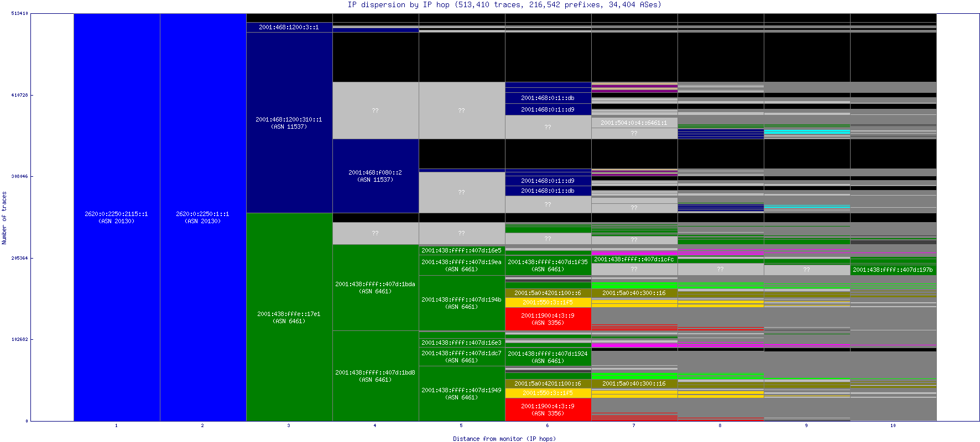
Task: Select block 2001:438:ffff::407d:1f35
Action: coord(548,265)
